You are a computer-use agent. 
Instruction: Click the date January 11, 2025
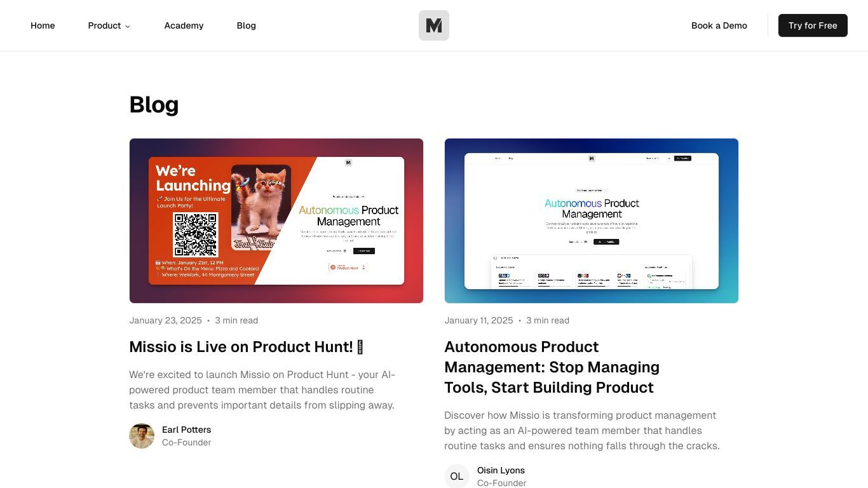click(478, 320)
